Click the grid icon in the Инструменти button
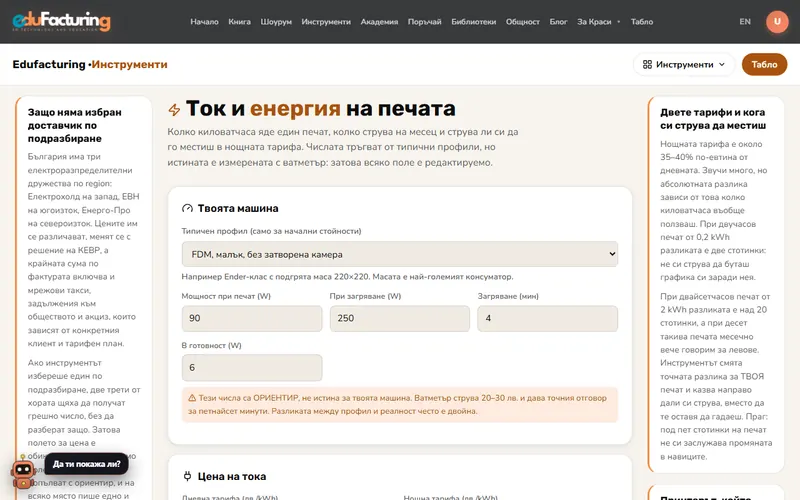This screenshot has width=800, height=500. pos(647,64)
